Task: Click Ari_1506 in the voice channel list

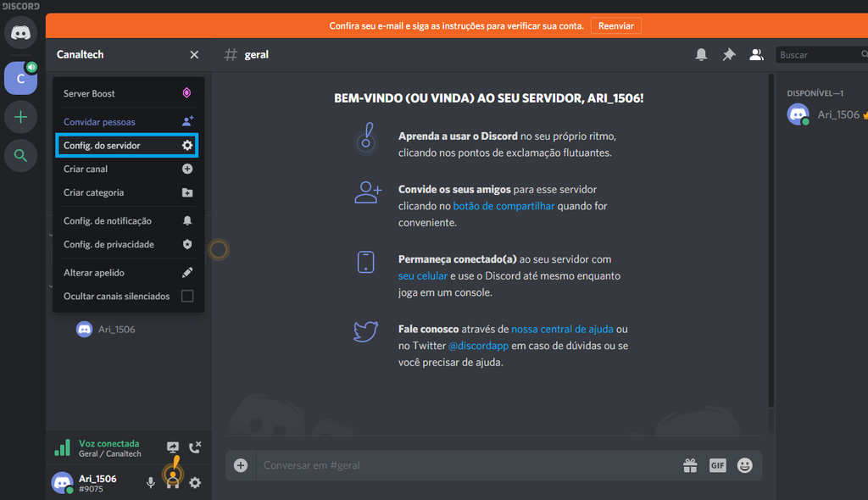Action: pyautogui.click(x=106, y=330)
